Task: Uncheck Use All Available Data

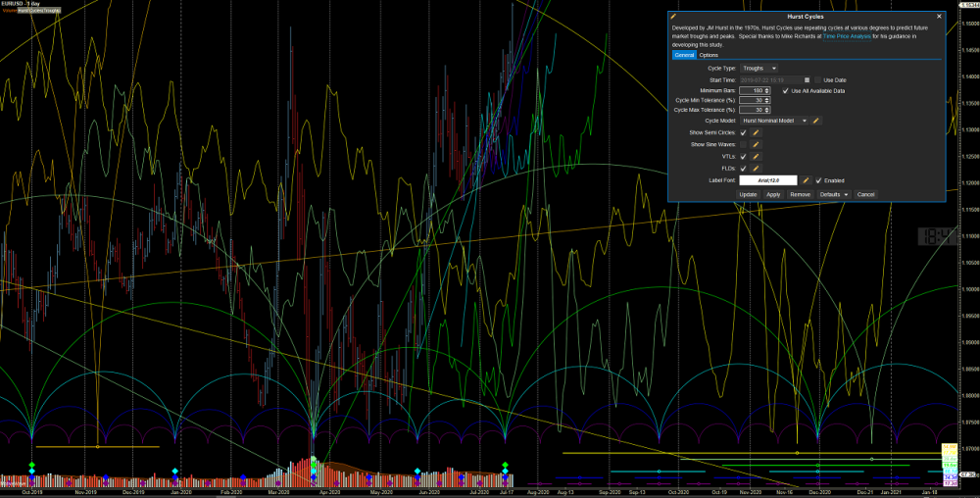Action: point(785,90)
